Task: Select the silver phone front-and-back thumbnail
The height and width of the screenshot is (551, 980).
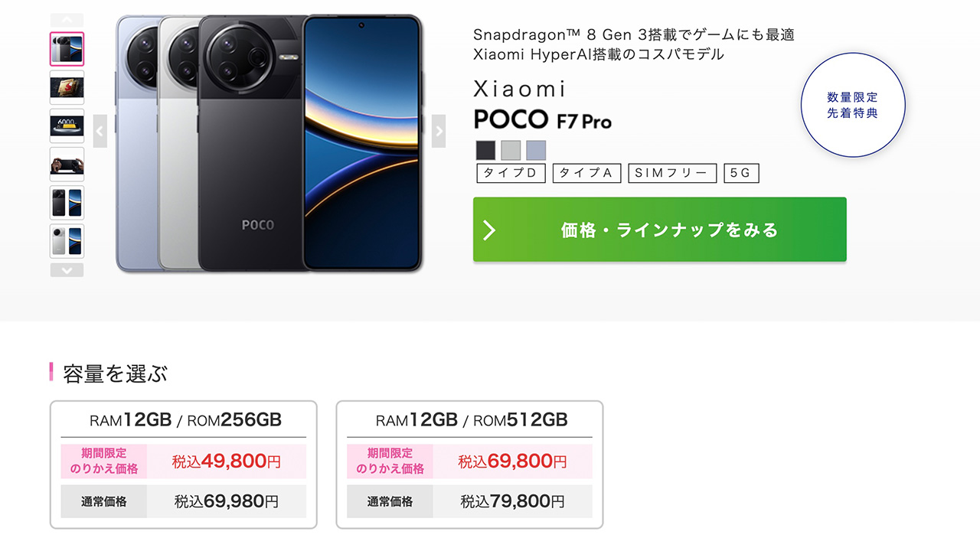Action: [x=67, y=241]
